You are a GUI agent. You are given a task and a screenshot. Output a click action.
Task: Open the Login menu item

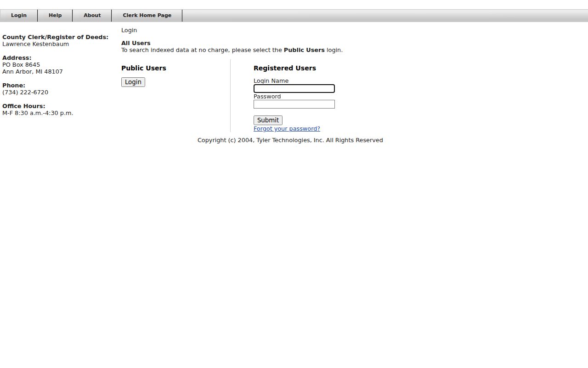[x=19, y=15]
